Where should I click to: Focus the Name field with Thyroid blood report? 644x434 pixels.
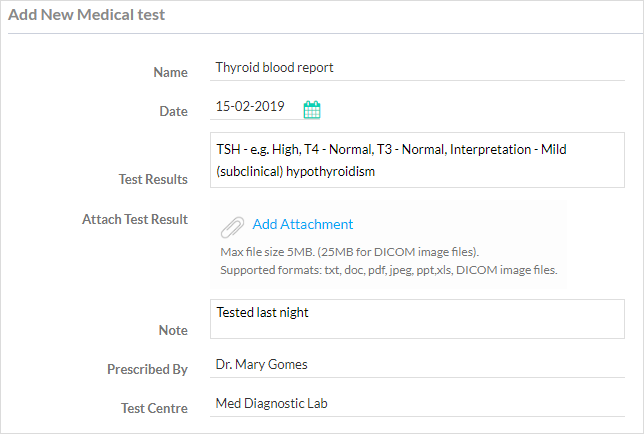coord(417,68)
